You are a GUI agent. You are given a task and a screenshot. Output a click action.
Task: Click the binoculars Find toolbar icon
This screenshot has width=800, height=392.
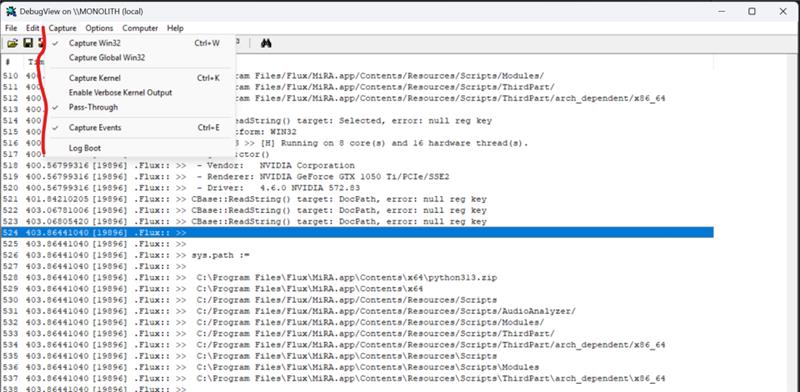coord(266,43)
